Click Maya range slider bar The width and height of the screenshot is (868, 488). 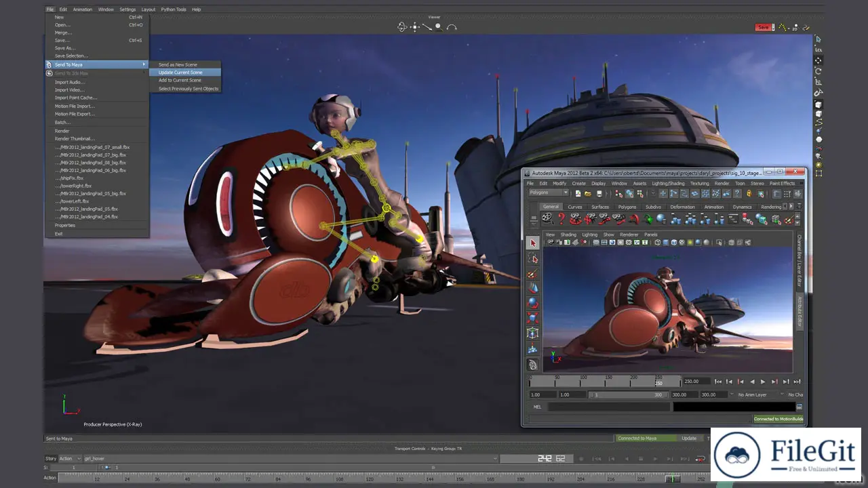(629, 394)
